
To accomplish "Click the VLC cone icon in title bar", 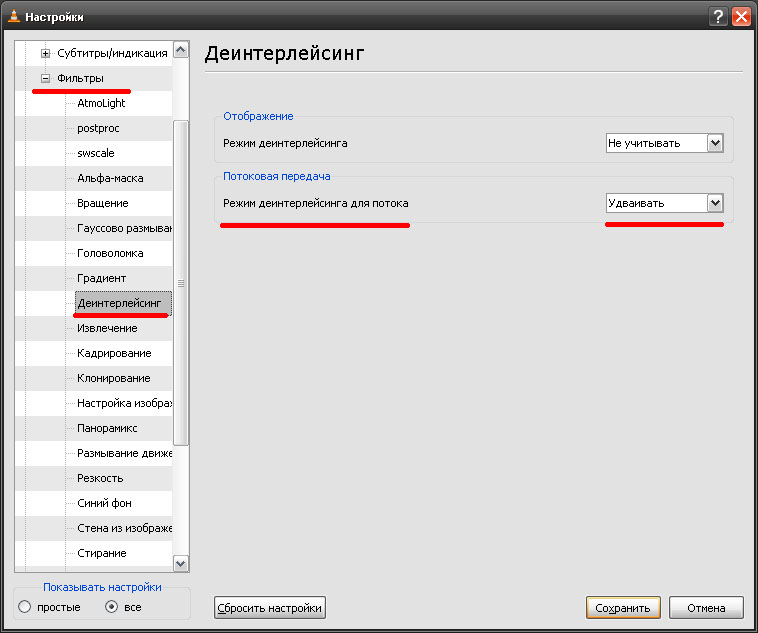I will point(13,16).
